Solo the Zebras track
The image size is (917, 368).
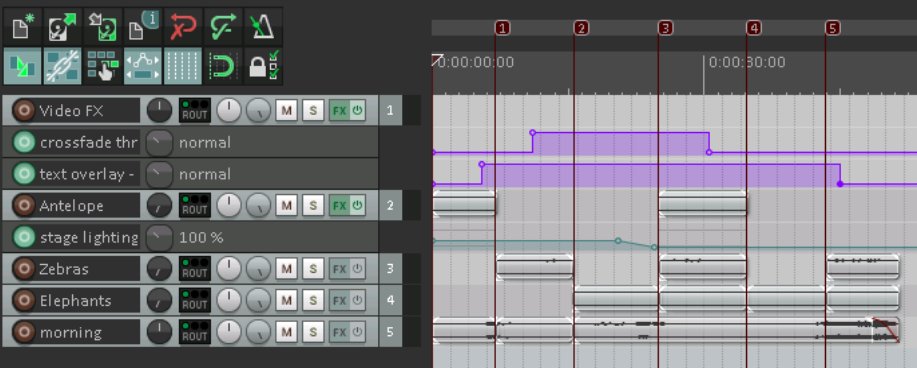click(313, 269)
